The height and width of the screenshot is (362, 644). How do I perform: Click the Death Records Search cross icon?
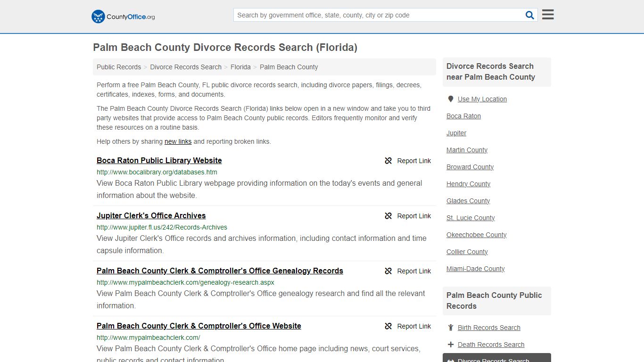point(451,345)
